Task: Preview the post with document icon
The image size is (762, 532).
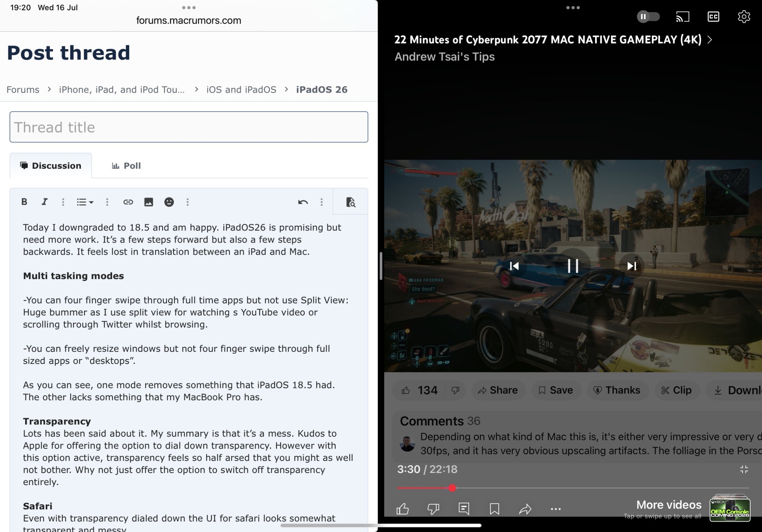Action: point(351,202)
